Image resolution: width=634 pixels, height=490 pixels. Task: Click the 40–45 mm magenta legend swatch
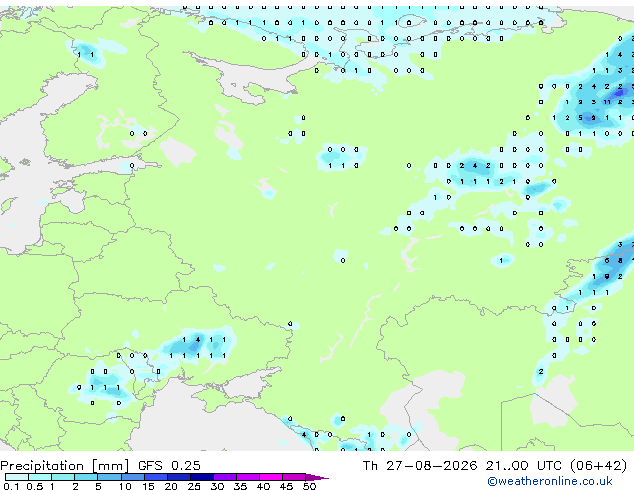click(271, 477)
